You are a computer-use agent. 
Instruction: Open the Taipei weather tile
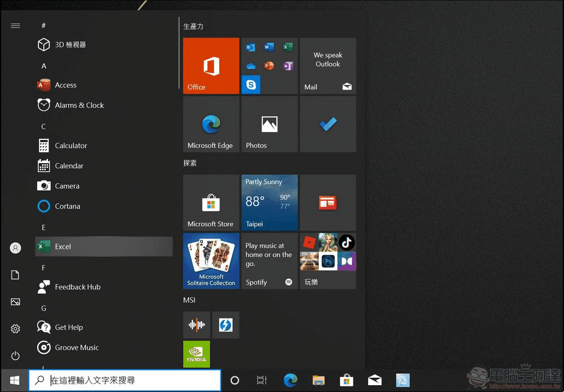[270, 202]
